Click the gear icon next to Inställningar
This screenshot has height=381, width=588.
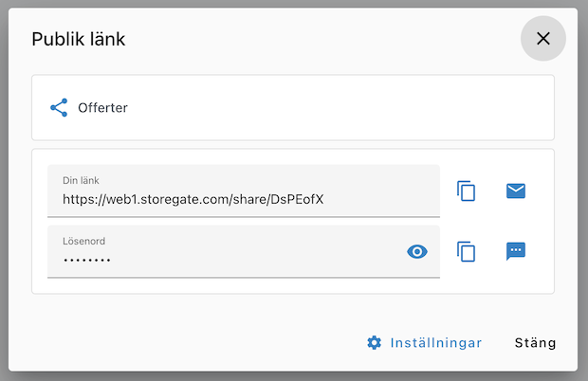[x=375, y=343]
